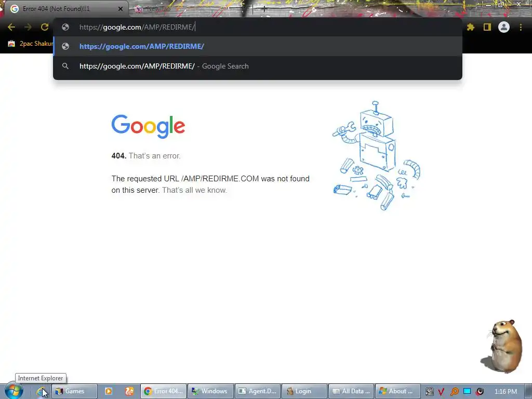Image resolution: width=532 pixels, height=399 pixels.
Task: Click the broken robot illustration
Action: point(376,156)
